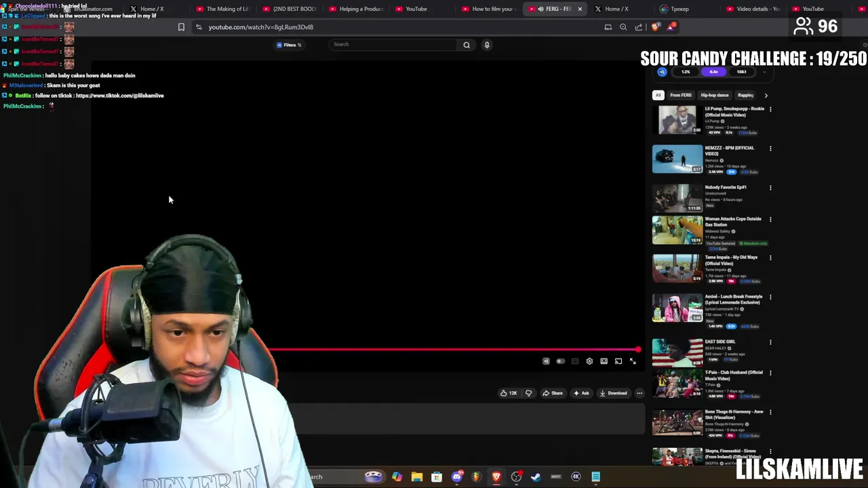
Task: Dislike the video using the thumbs down
Action: (528, 393)
